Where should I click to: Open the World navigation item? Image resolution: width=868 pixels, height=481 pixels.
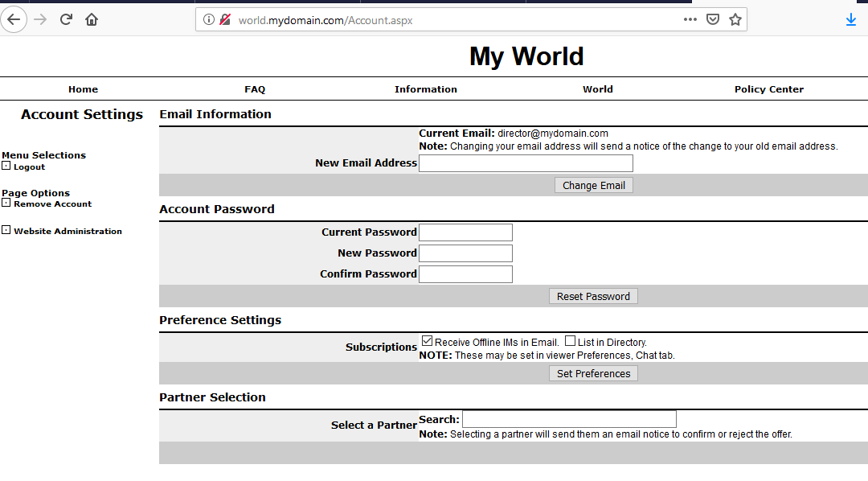(x=598, y=89)
